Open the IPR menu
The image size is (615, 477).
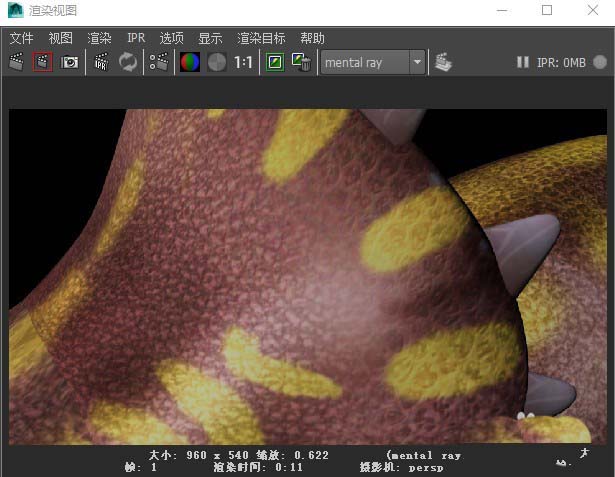pyautogui.click(x=136, y=38)
